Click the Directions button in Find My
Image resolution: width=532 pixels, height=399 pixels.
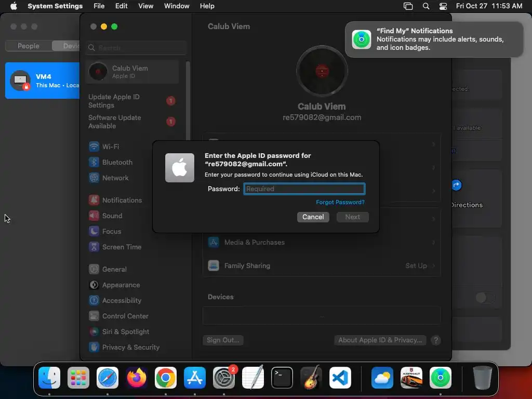point(457,185)
